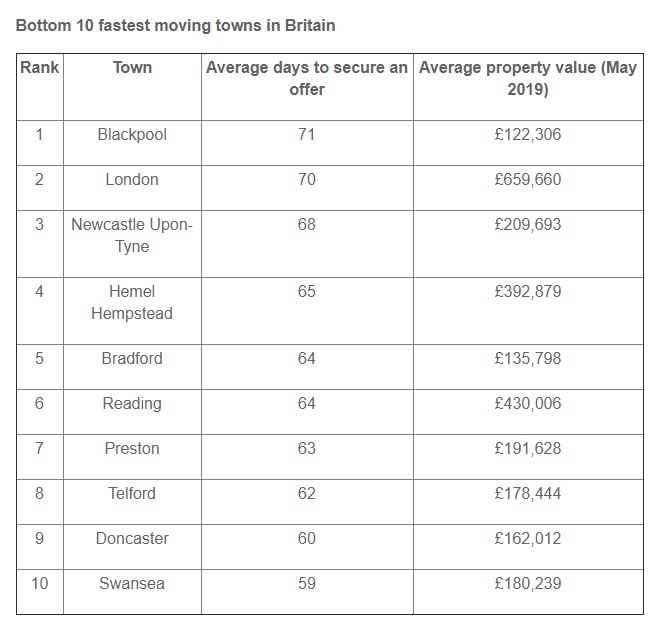Click London's £659,660 property value
Viewport: 656px width, 628px height.
click(527, 179)
